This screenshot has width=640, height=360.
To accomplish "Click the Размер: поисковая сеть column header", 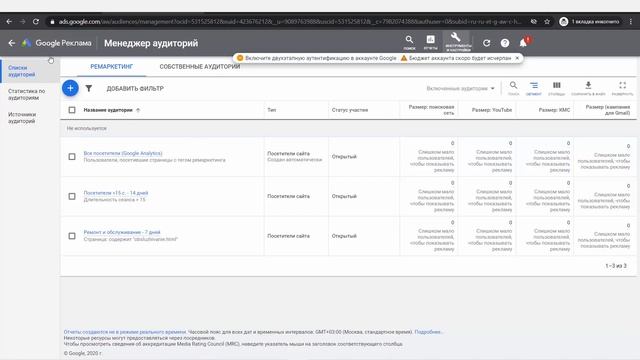I will point(431,110).
